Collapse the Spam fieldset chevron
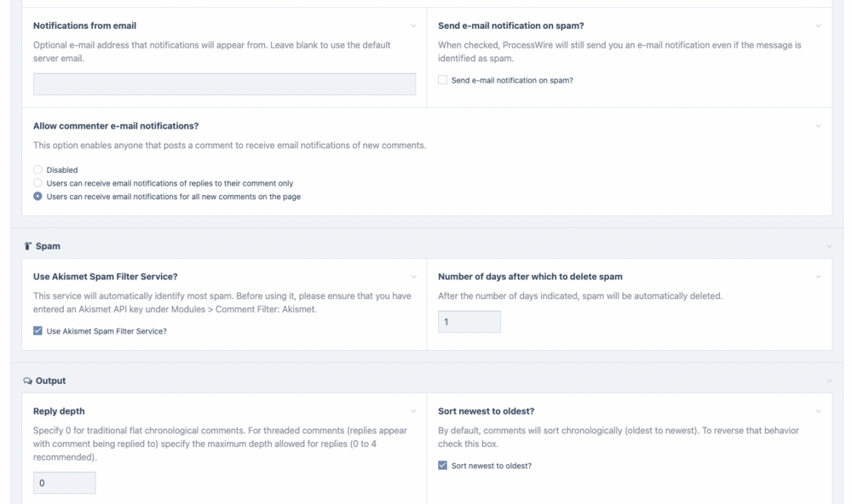Viewport: 852px width, 504px height. coord(830,247)
